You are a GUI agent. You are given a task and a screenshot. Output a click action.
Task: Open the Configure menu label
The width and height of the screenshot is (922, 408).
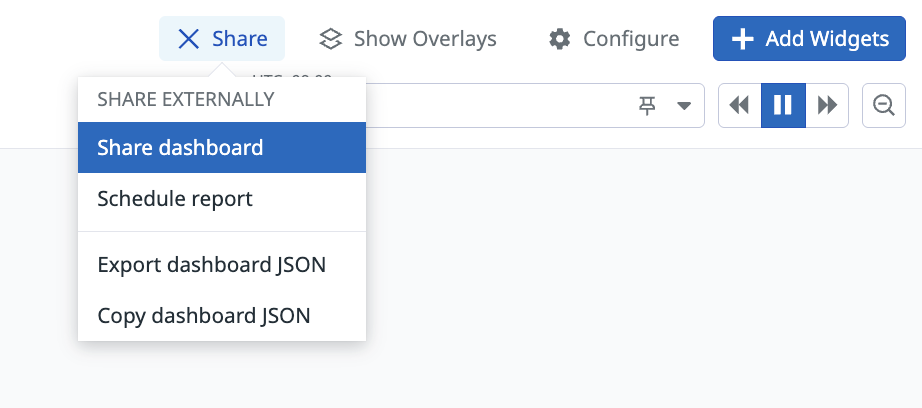(631, 39)
